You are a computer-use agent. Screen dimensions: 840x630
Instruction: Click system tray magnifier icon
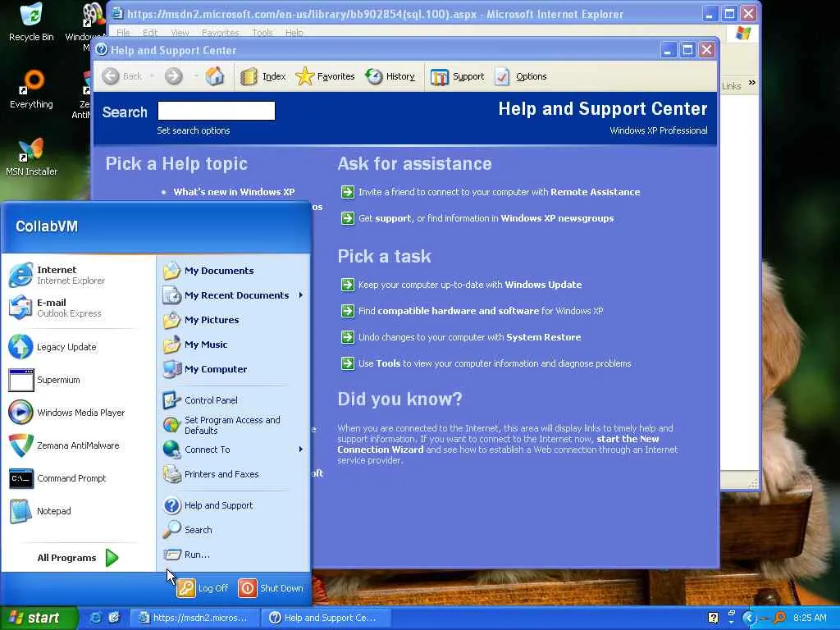point(779,618)
